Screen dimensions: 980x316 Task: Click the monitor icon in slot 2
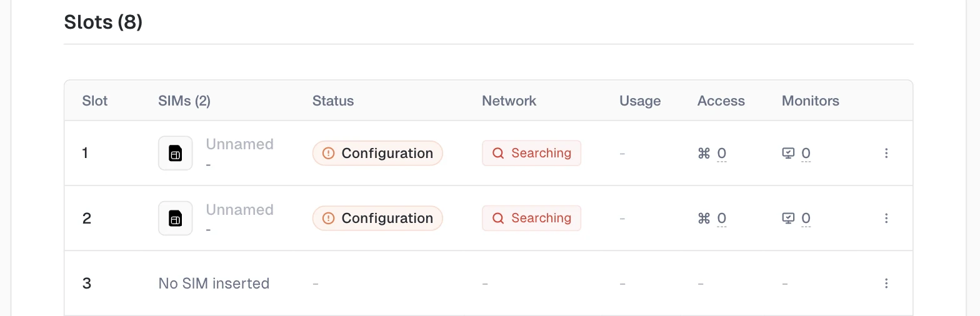(x=788, y=218)
